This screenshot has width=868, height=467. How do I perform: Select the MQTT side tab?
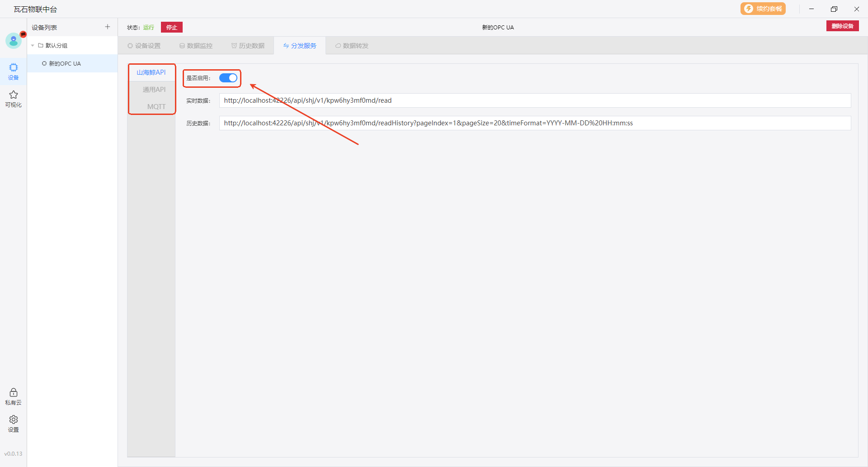[x=156, y=107]
